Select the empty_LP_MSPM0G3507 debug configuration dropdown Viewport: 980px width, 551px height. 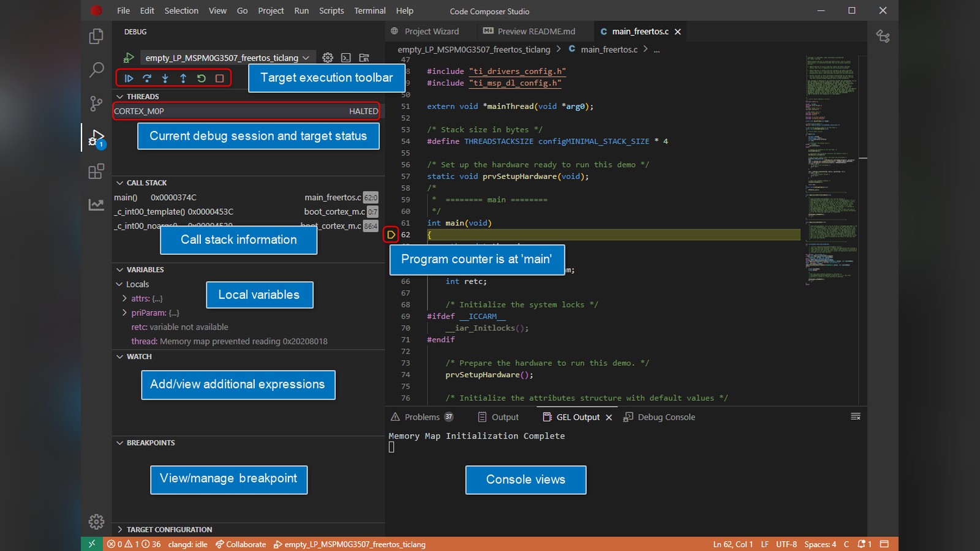click(228, 58)
